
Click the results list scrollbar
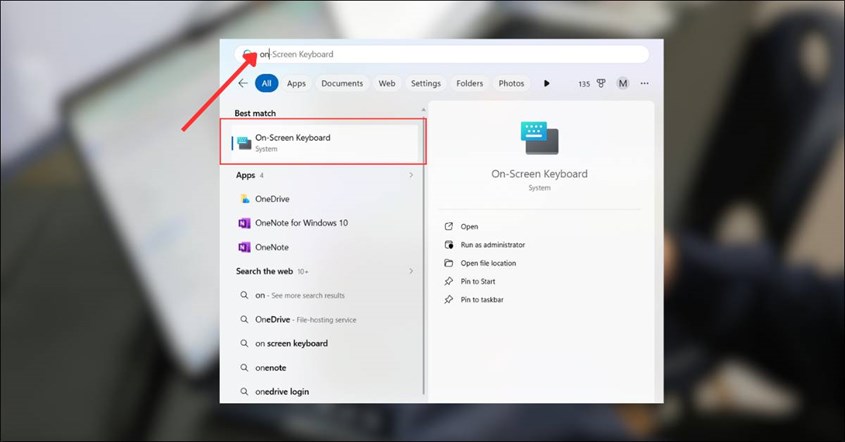click(x=423, y=253)
